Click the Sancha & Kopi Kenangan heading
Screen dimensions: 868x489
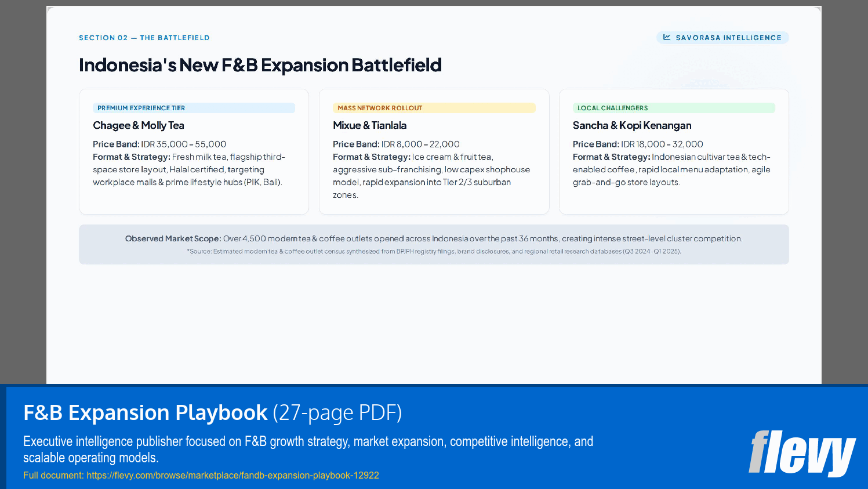[x=632, y=125]
